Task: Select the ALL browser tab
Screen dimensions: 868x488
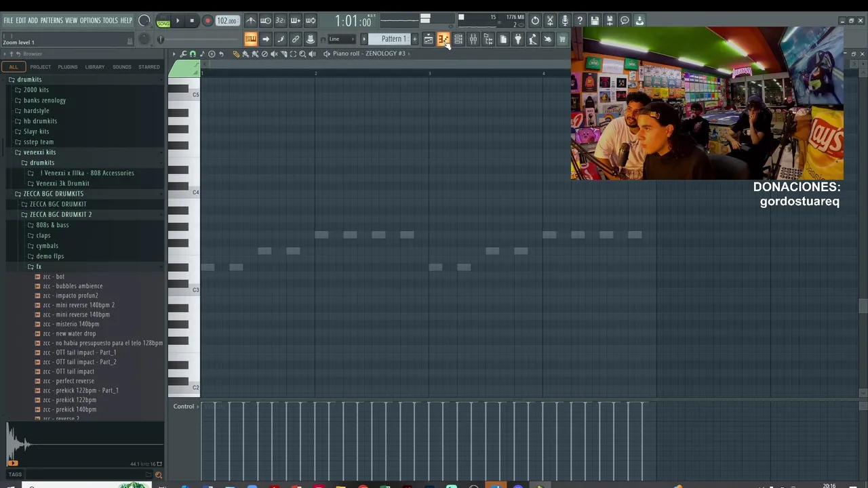Action: tap(14, 67)
